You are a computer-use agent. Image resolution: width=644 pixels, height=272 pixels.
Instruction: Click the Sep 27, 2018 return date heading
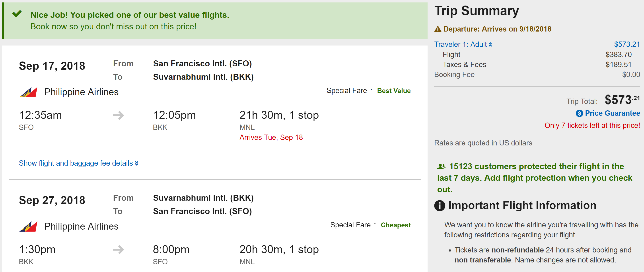52,200
